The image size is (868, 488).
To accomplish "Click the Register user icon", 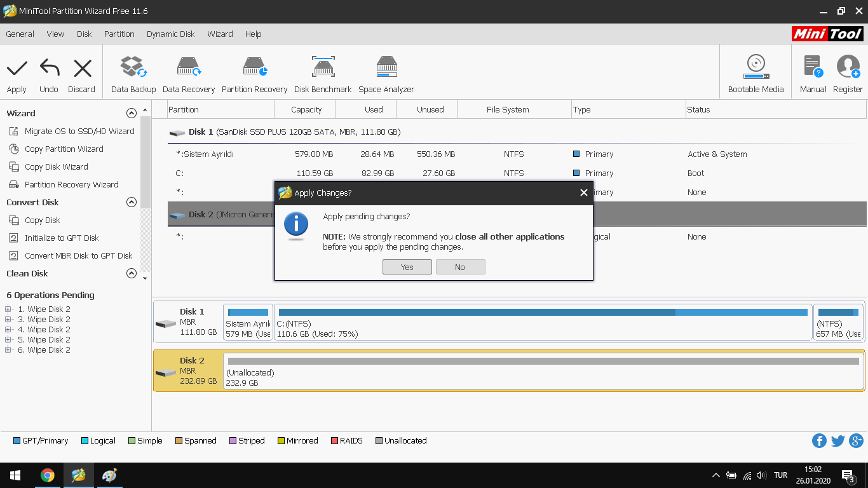I will pos(848,66).
